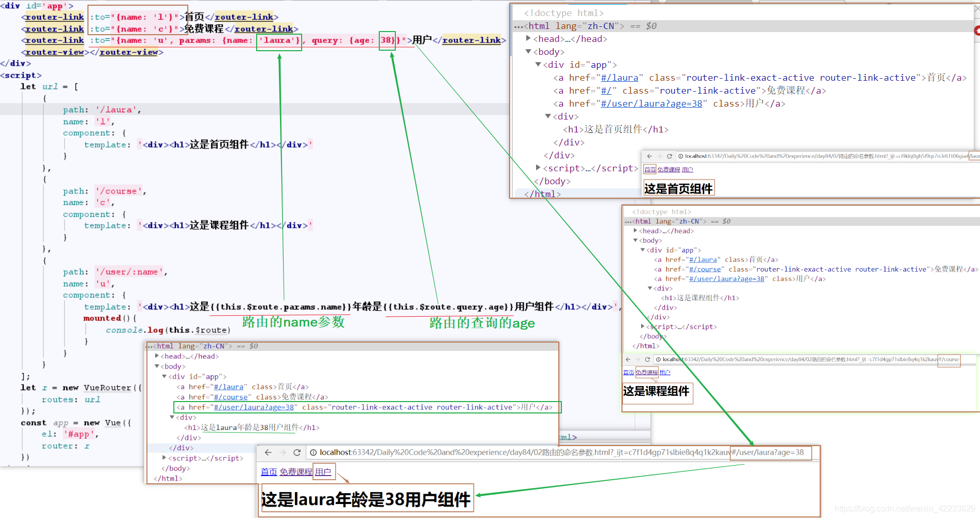Click 首页 link above 这是laura年龄是38用户组件 heading

269,472
